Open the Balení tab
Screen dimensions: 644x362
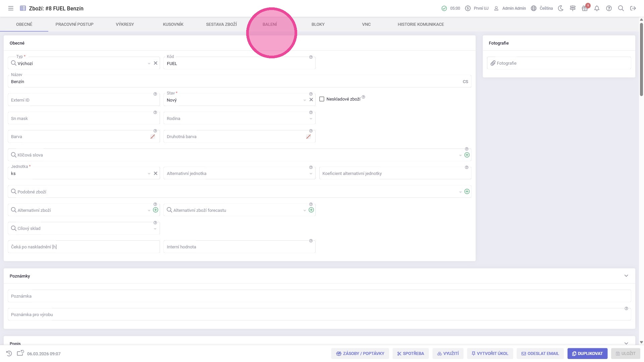click(270, 24)
